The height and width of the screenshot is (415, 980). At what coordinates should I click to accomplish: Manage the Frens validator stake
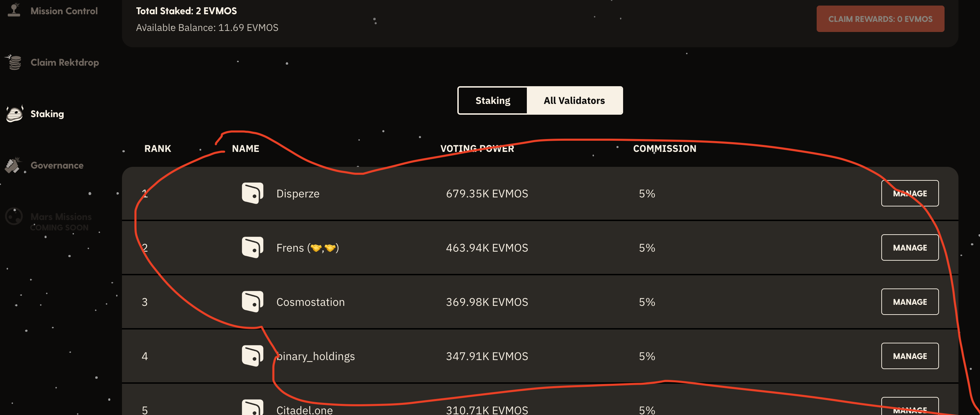(x=909, y=247)
